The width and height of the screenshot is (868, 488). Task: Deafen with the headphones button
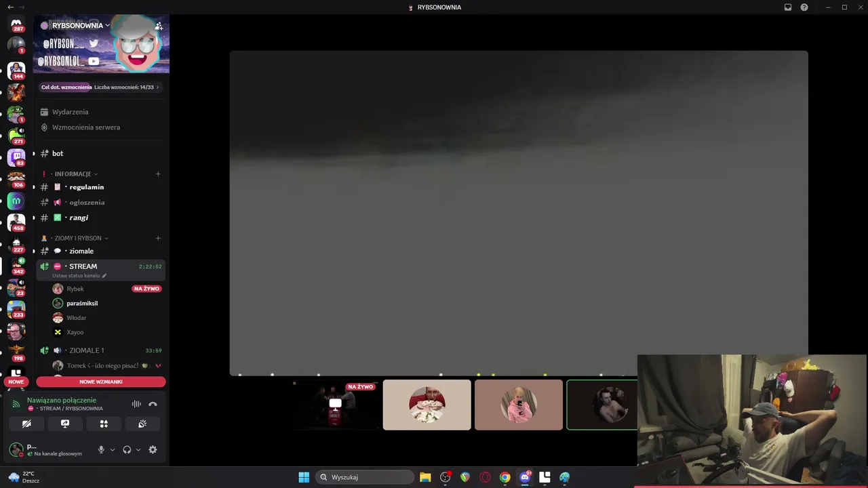click(x=127, y=449)
